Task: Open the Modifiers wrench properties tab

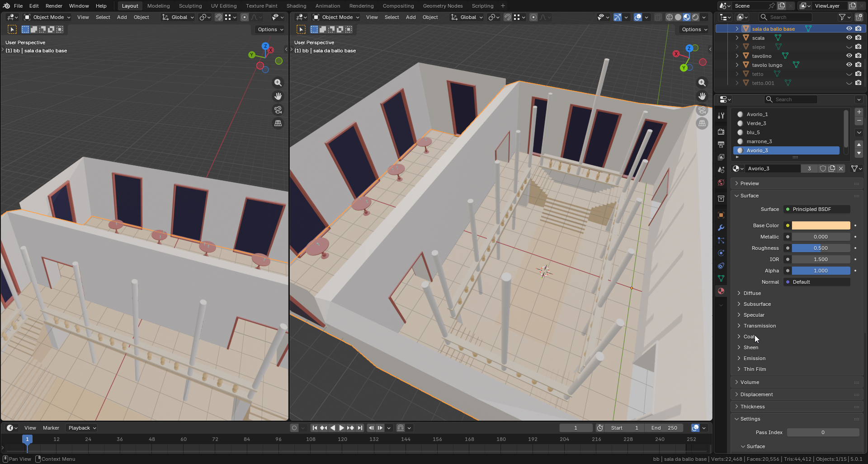Action: (721, 228)
